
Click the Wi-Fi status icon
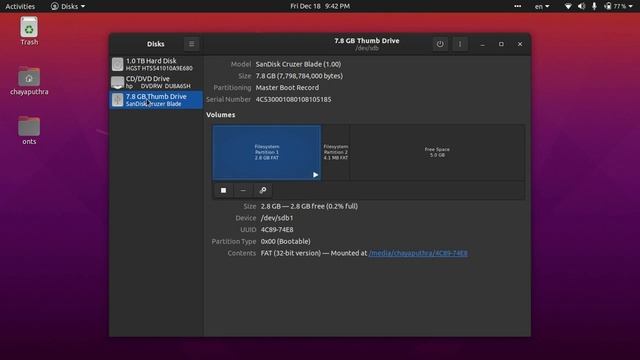(568, 6)
